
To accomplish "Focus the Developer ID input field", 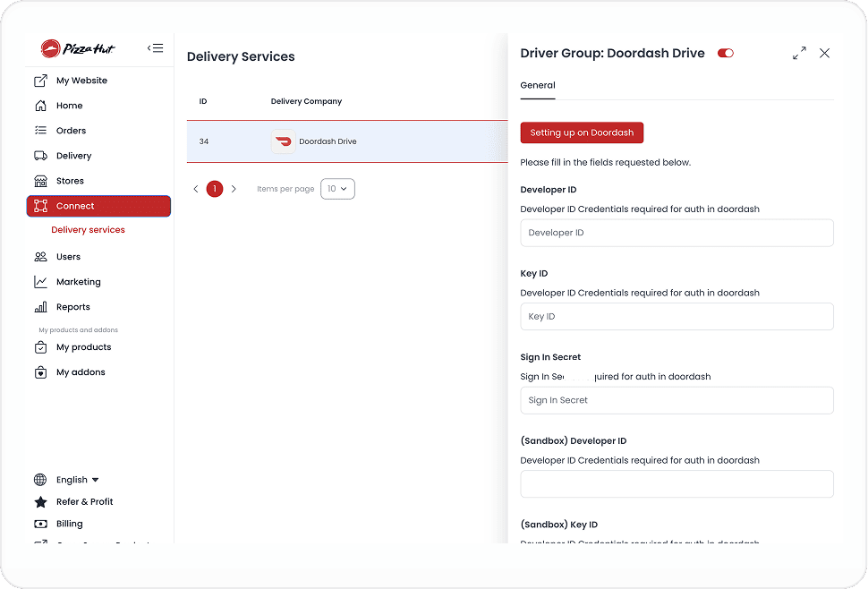I will (x=677, y=233).
